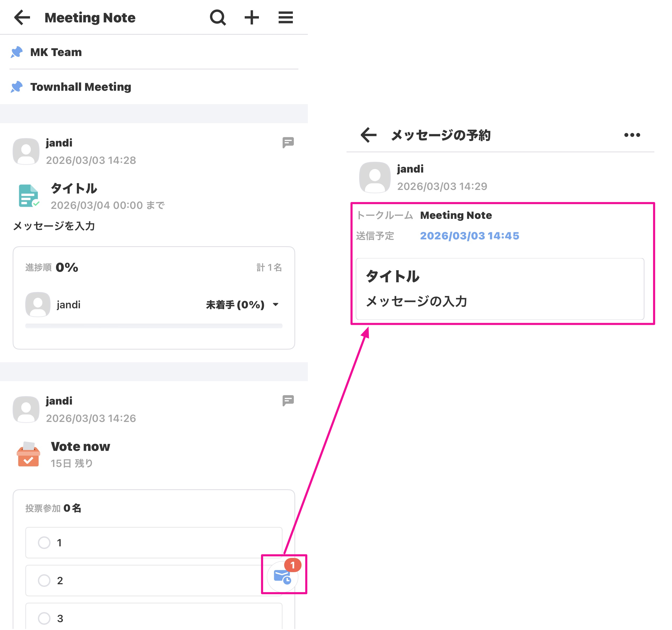Viewport: 672px width, 630px height.
Task: Select vote option 1 radio button
Action: (44, 542)
